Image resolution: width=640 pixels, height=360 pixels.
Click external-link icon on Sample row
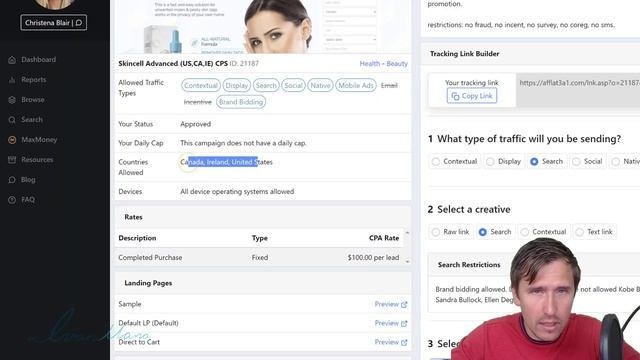(404, 304)
